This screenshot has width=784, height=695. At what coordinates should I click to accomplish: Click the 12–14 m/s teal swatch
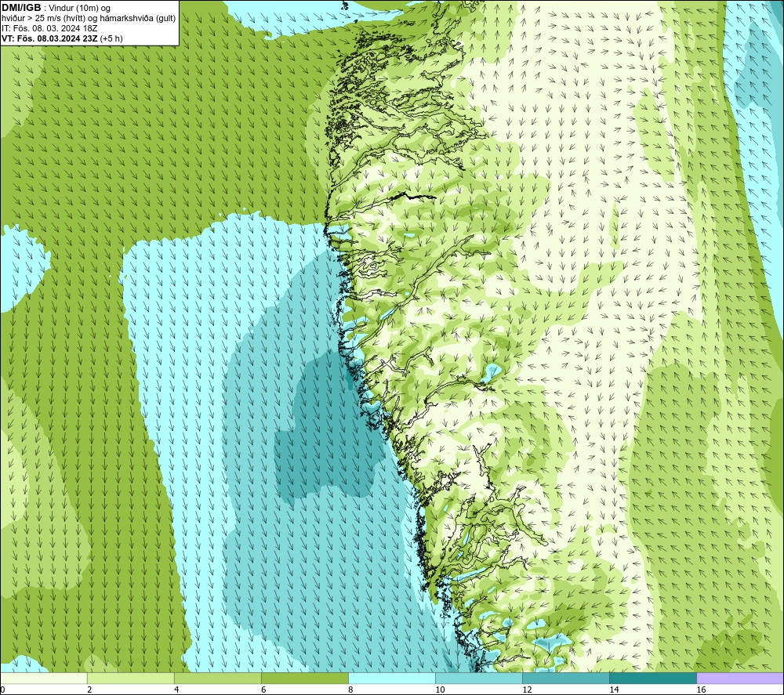(x=565, y=678)
